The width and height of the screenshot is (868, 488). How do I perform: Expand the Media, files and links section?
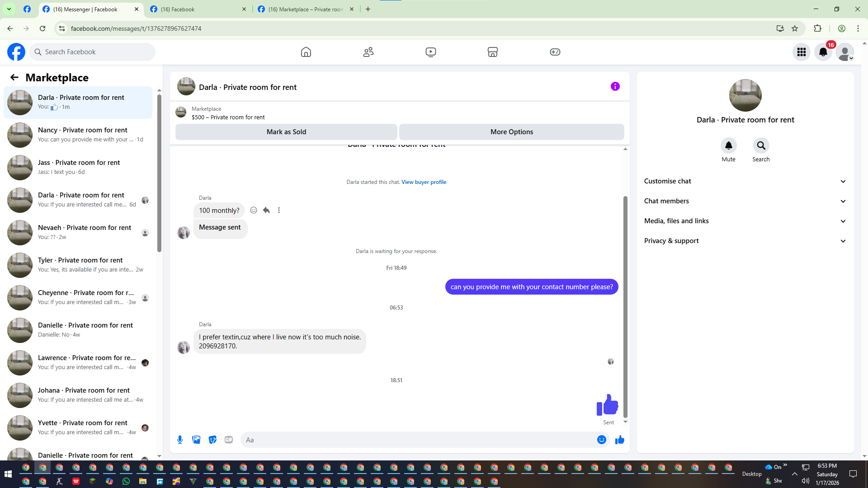tap(745, 221)
